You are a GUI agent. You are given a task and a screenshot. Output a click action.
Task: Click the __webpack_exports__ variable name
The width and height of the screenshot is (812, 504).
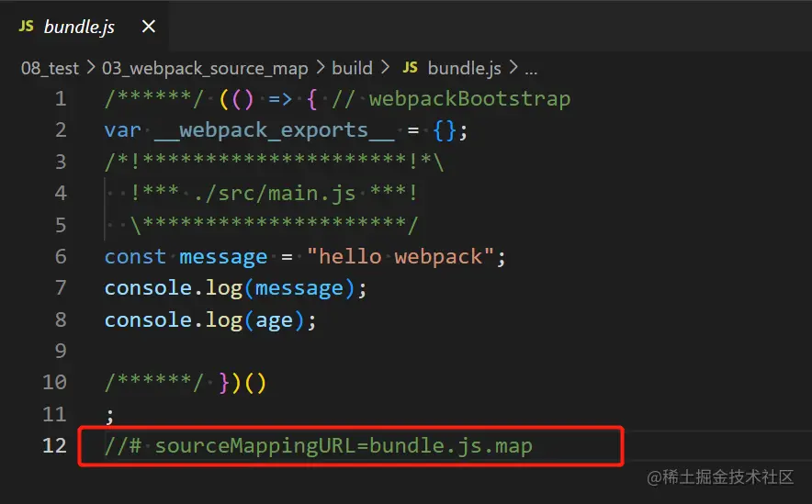[274, 130]
